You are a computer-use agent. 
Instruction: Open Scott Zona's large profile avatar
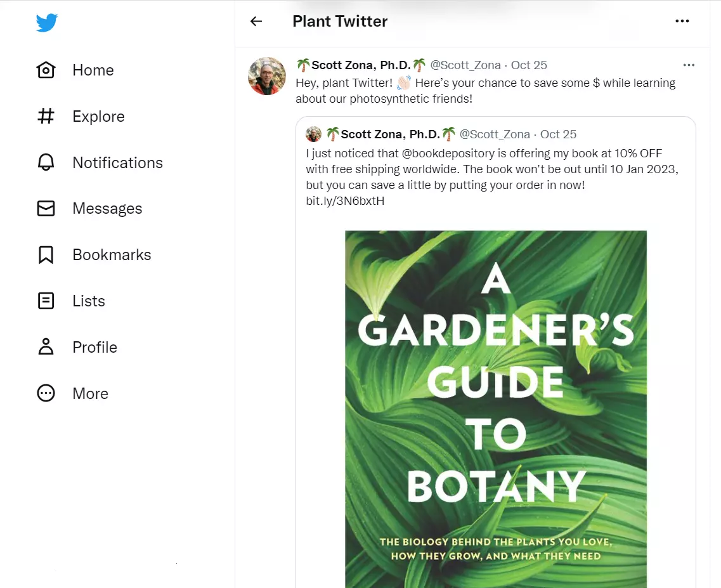(x=266, y=76)
